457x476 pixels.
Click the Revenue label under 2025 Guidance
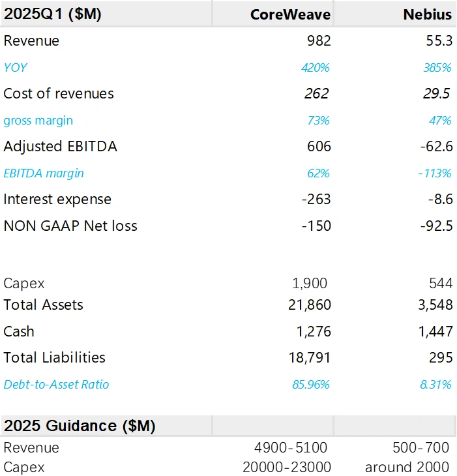click(31, 448)
